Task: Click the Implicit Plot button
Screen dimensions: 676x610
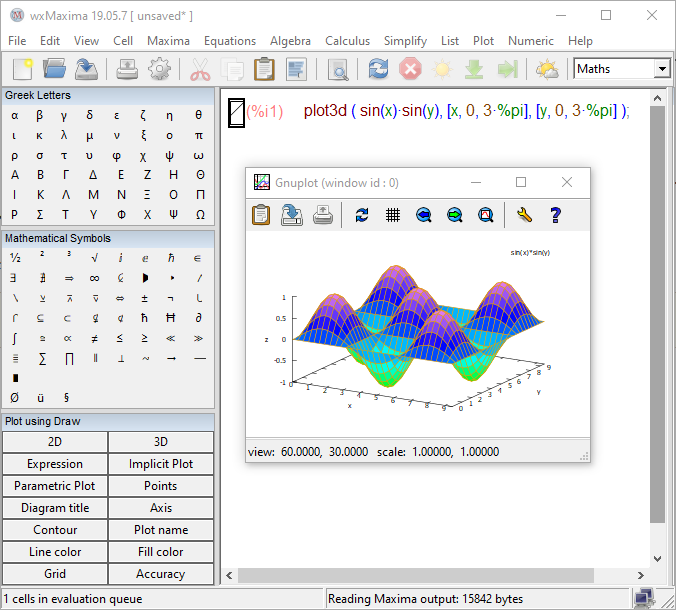Action: [161, 464]
